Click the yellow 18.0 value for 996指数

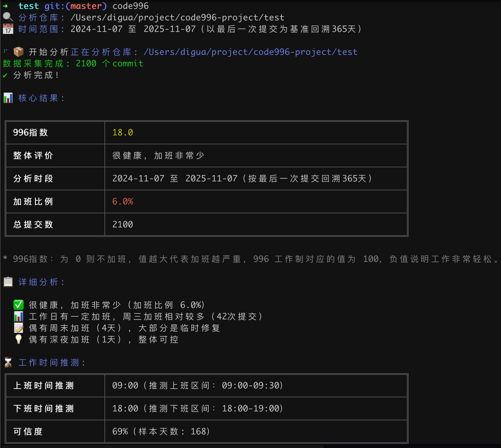(123, 133)
